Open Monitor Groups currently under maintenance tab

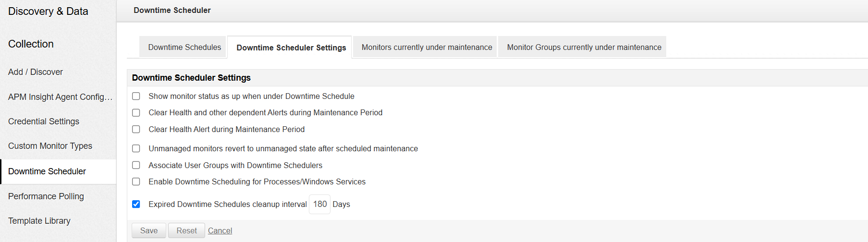coord(584,47)
